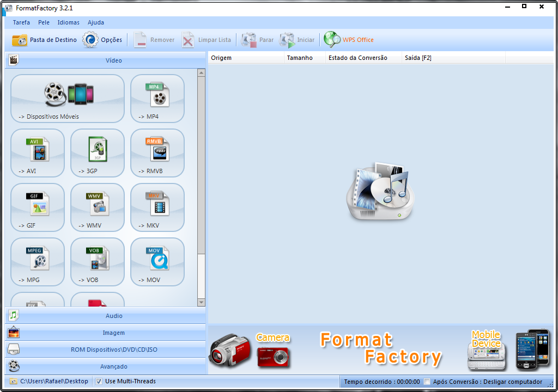
Task: Click the C:\Users\Rafael\Desktop output path
Action: click(x=54, y=381)
